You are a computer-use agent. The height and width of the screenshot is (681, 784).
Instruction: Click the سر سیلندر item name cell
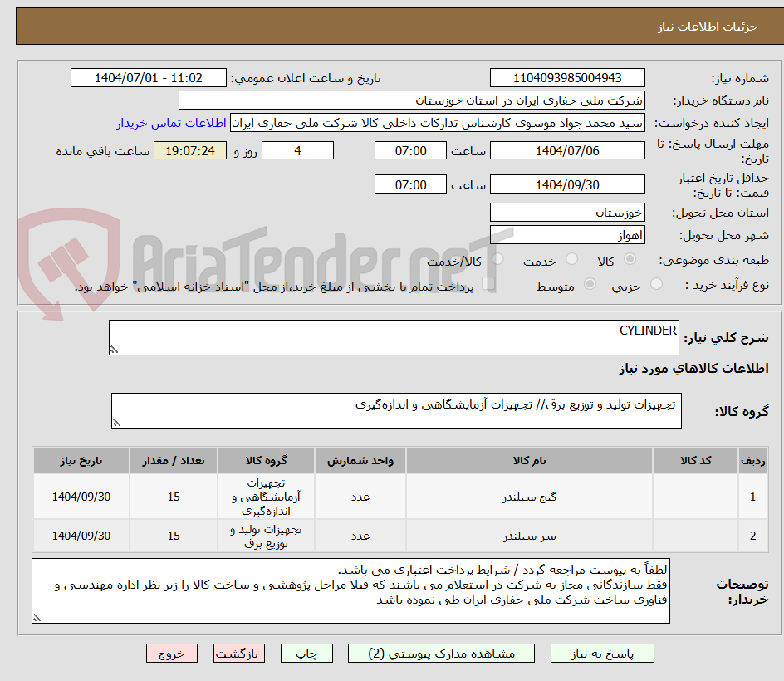click(x=530, y=536)
